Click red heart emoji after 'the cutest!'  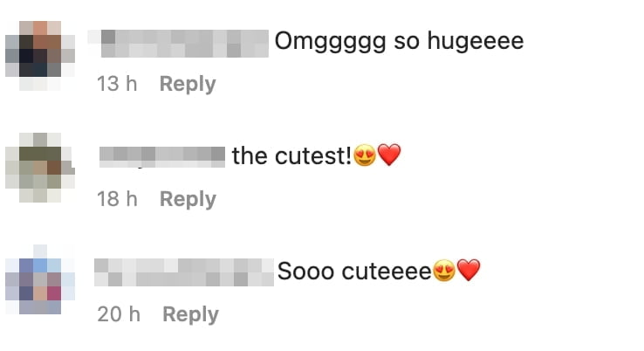(x=389, y=155)
